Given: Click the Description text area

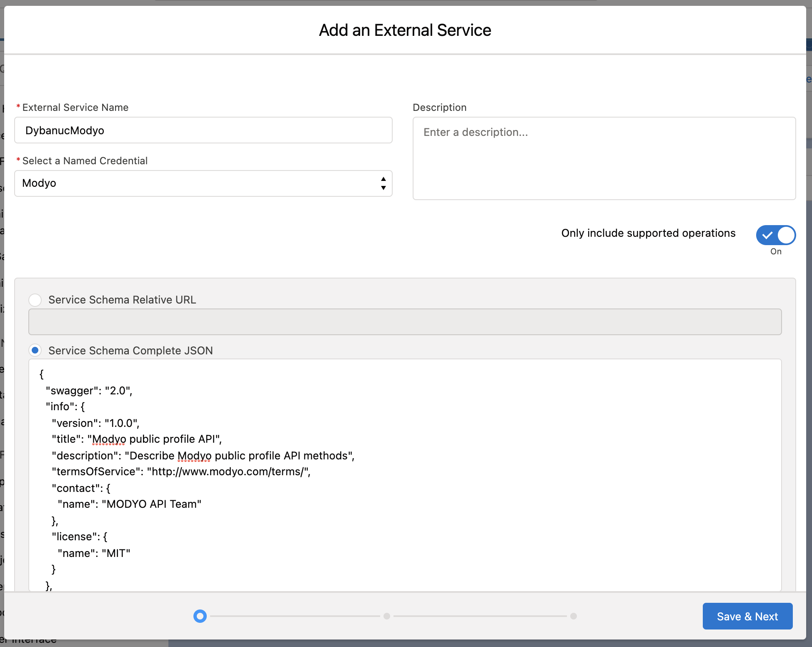Looking at the screenshot, I should 604,158.
